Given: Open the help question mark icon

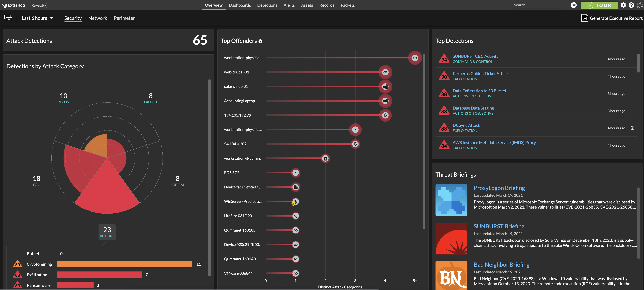Looking at the screenshot, I should point(631,5).
